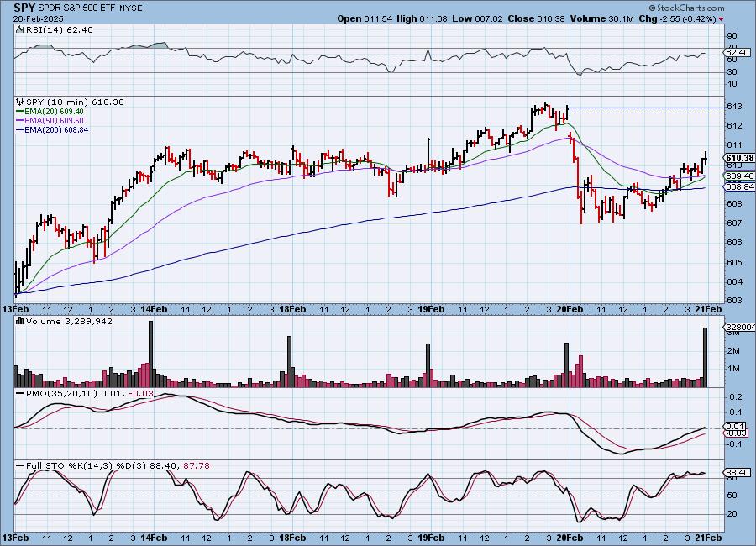Click the Chg -2.55 (-0.42%) value
756x546 pixels.
pos(678,18)
